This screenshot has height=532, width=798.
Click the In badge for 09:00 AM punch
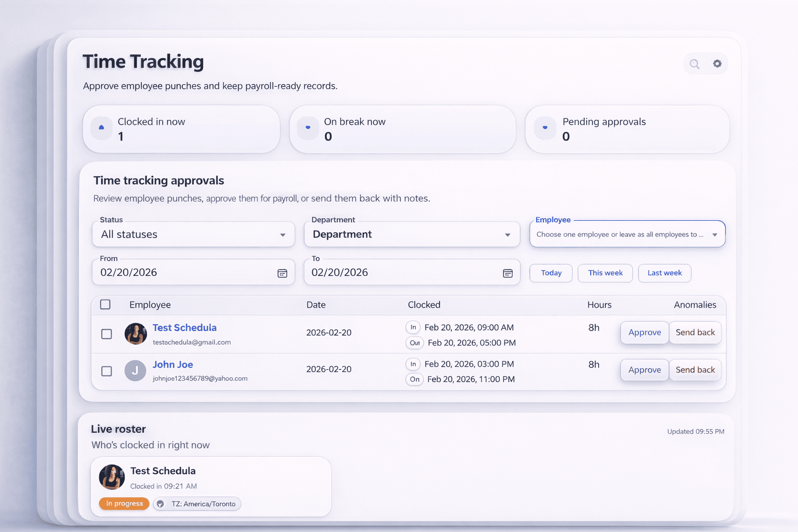(413, 327)
